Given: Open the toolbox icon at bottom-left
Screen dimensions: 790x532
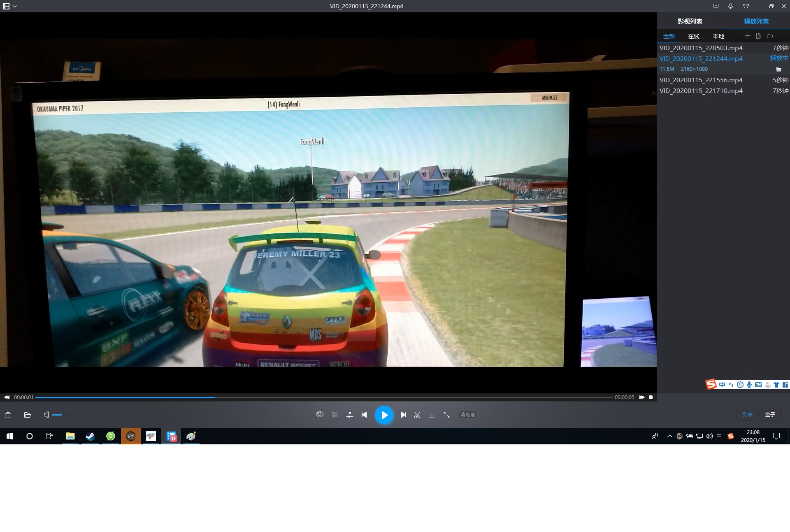Looking at the screenshot, I should pyautogui.click(x=8, y=415).
